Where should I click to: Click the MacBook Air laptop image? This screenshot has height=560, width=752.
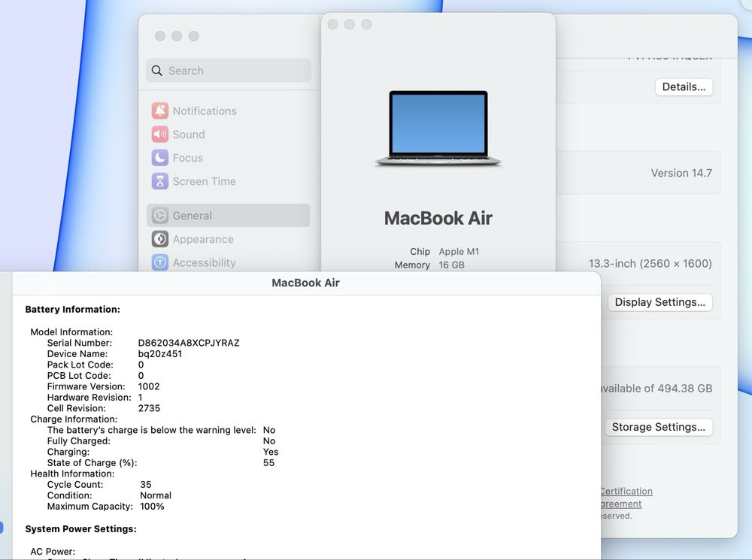click(438, 129)
